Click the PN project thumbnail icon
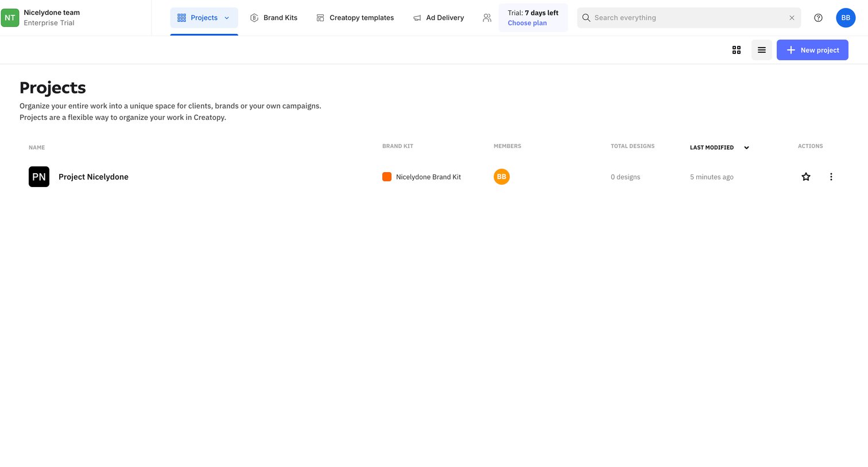 click(39, 177)
